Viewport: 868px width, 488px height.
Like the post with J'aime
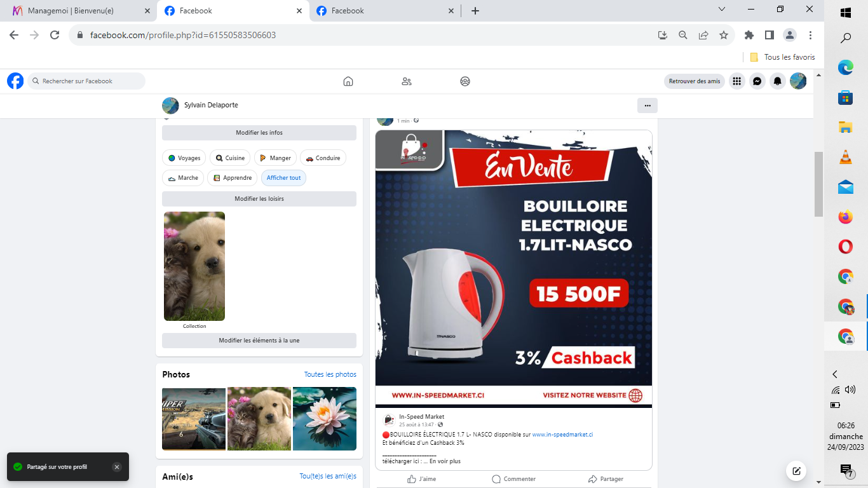click(x=422, y=479)
